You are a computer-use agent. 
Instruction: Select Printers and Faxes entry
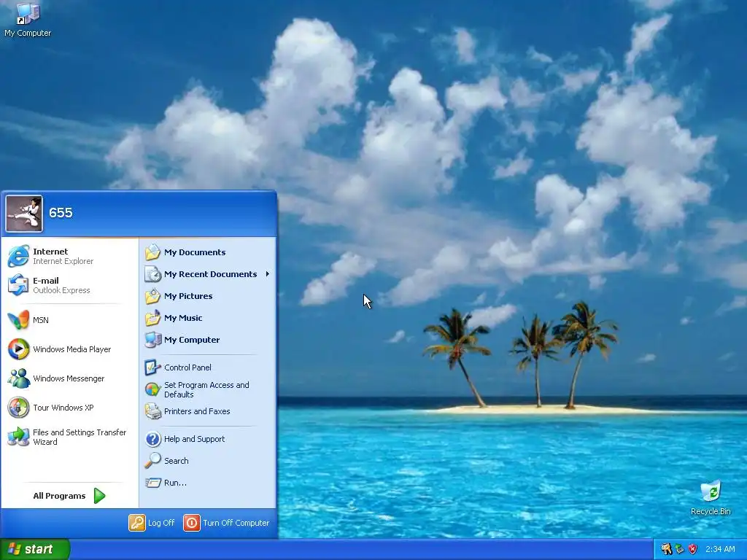click(x=208, y=411)
